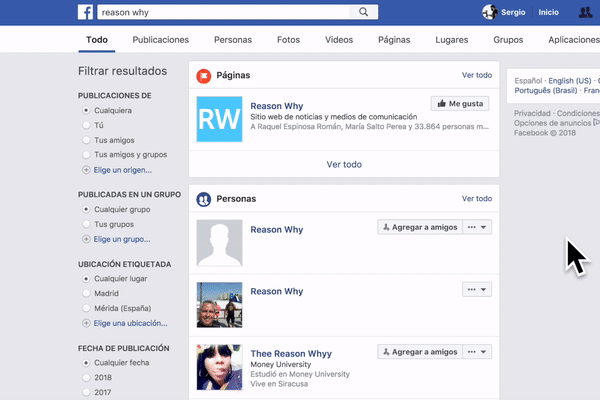The width and height of the screenshot is (600, 400).
Task: Add Thee Reason Whyy as friend
Action: 420,352
